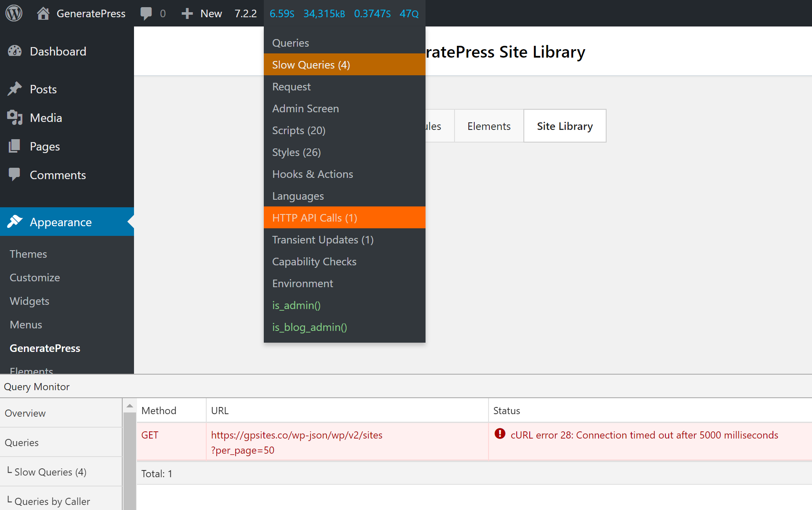Open Overview in Query Monitor panel
Screen dimensions: 812x510
point(61,413)
